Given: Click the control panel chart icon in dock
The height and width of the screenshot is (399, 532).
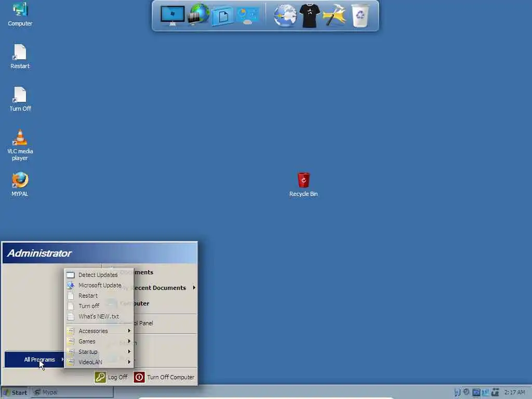Looking at the screenshot, I should [248, 16].
